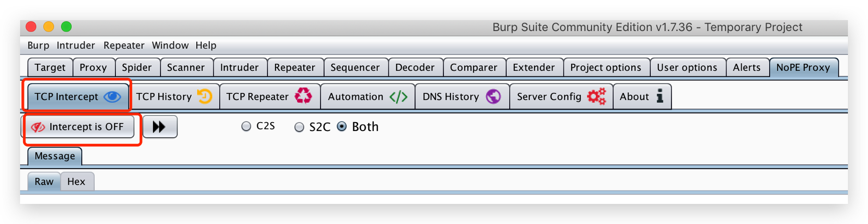Select the Message tab
Viewport: 868px width, 224px height.
(x=55, y=156)
